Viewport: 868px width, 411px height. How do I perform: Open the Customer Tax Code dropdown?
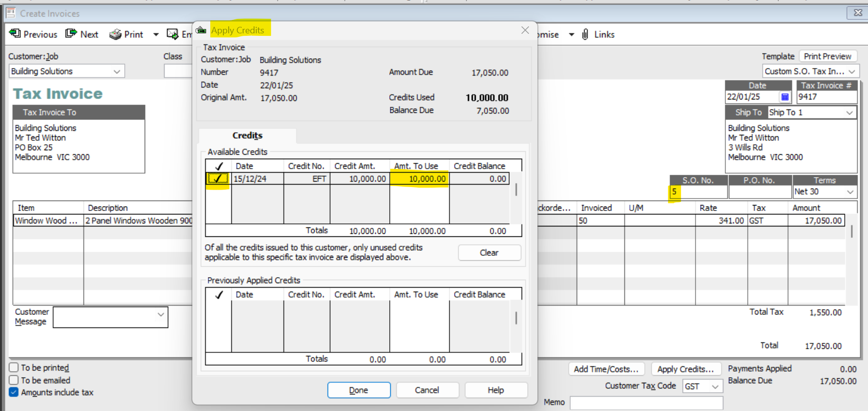(x=715, y=387)
